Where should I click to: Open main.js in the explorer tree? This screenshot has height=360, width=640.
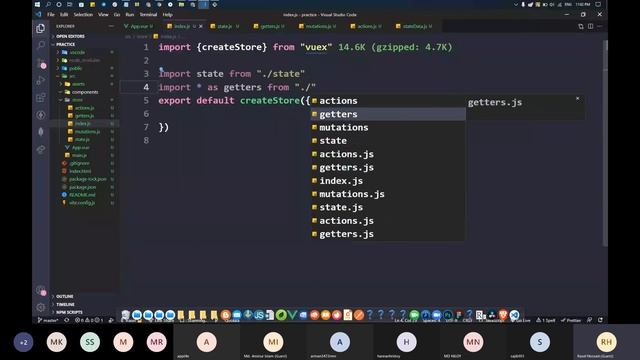coord(79,155)
